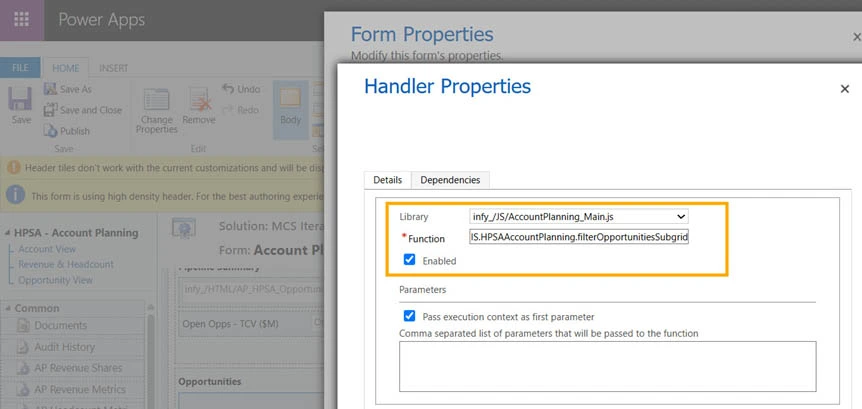Viewport: 862px width, 409px height.
Task: Click the high density header info icon
Action: click(15, 194)
